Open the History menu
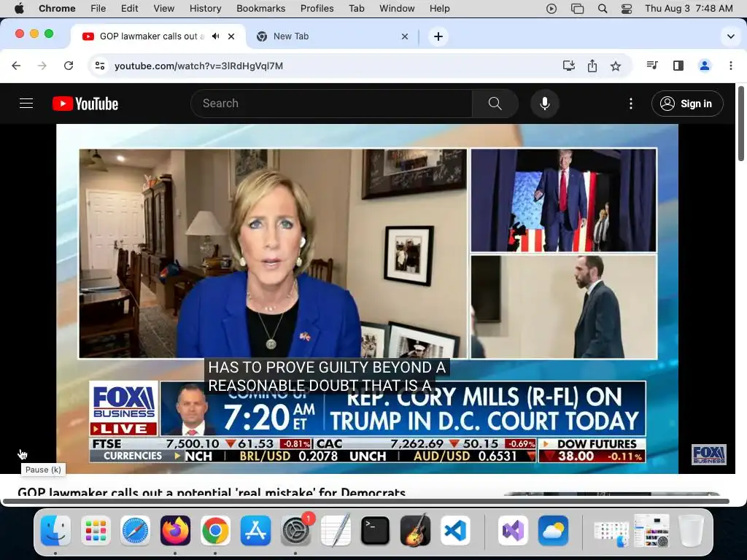 coord(205,9)
